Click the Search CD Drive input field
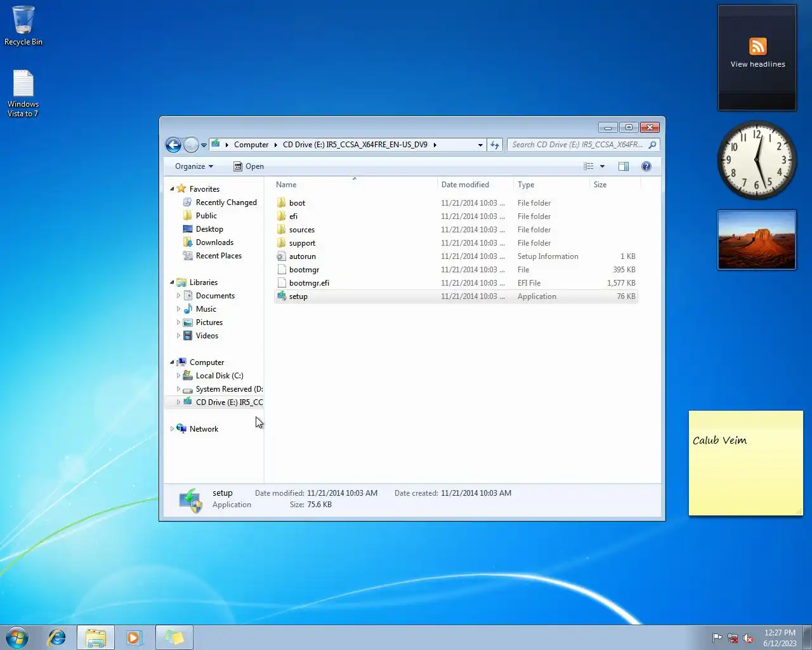 [577, 145]
